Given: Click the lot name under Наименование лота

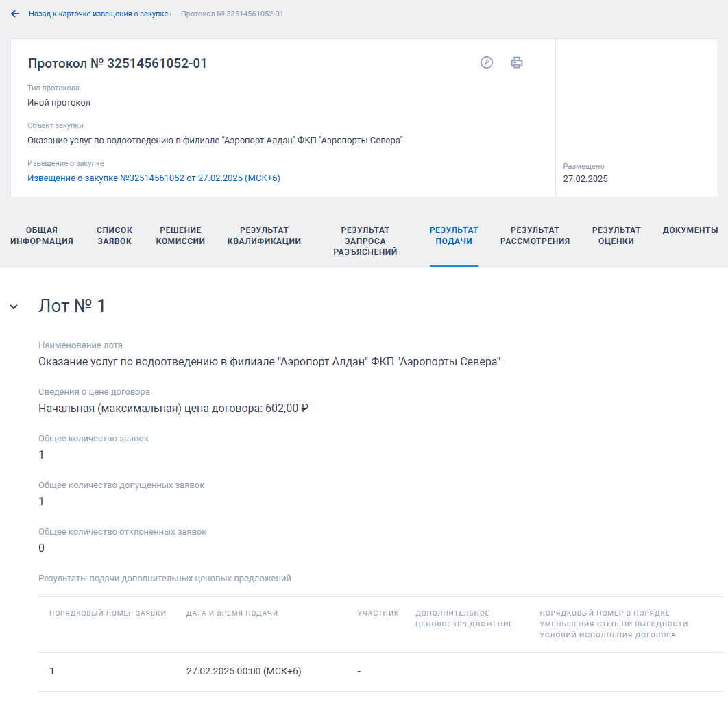Looking at the screenshot, I should [269, 362].
